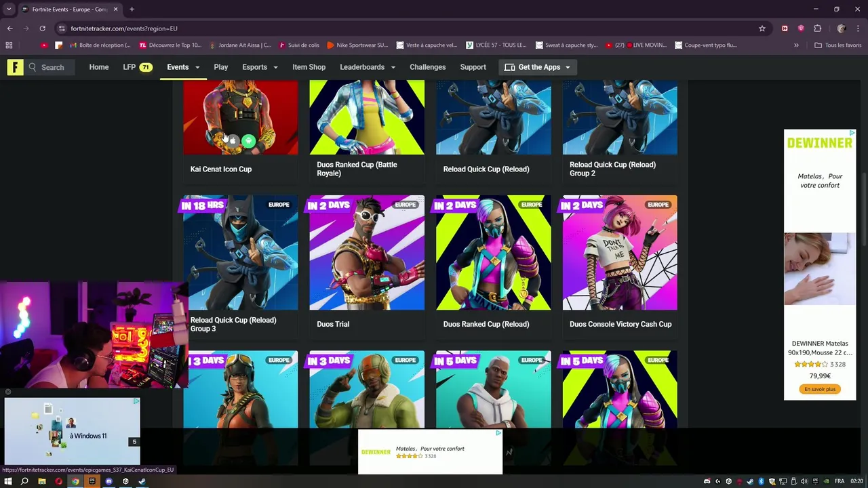868x488 pixels.
Task: Open the Opera GX taskbar icon
Action: point(58,481)
